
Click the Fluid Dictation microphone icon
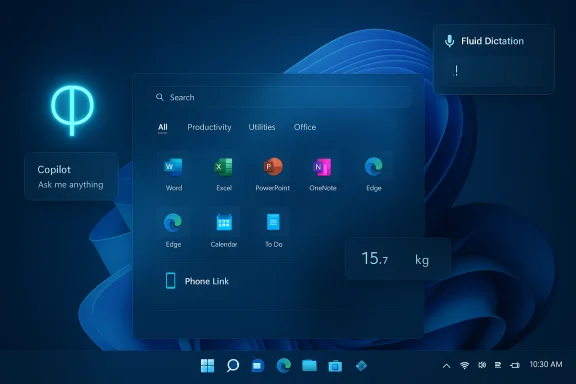point(449,41)
